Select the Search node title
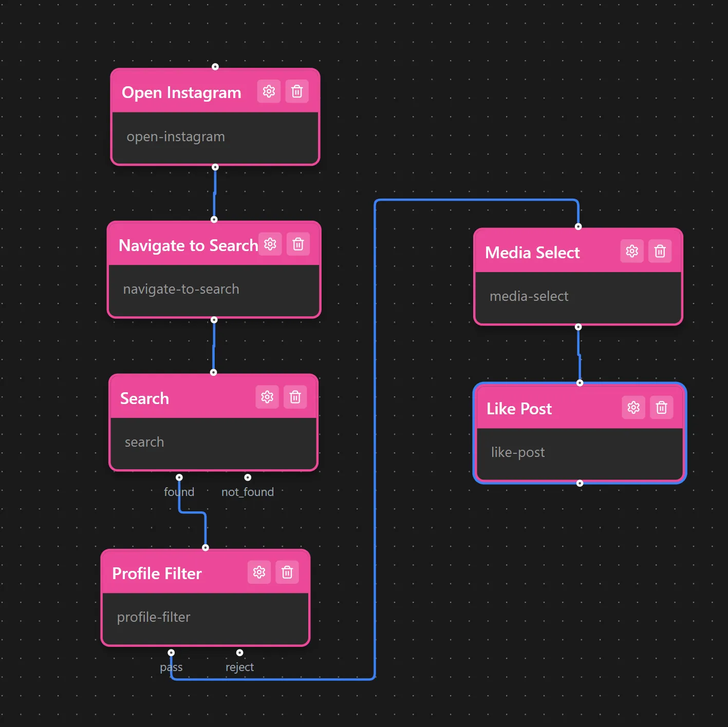 (144, 398)
